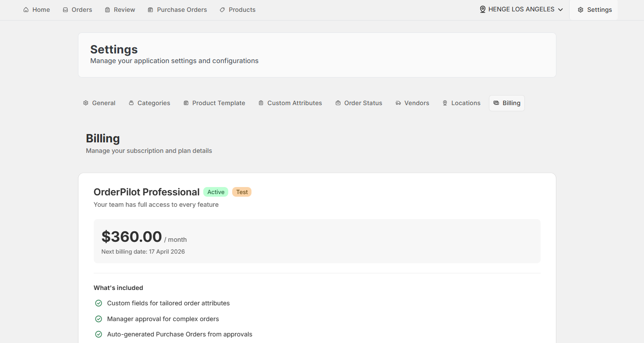Switch to the Custom Attributes tab
Screen dimensions: 644x343
pos(290,103)
